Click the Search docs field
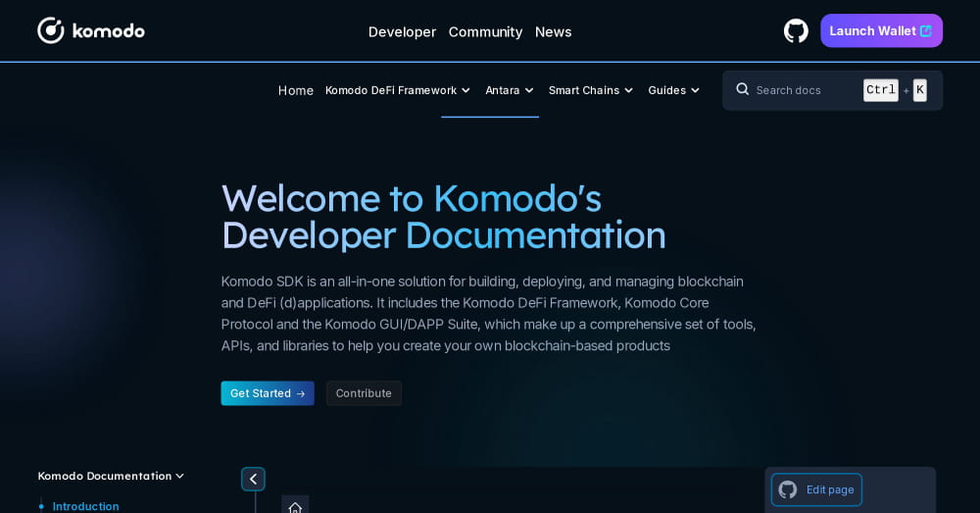 tap(832, 90)
